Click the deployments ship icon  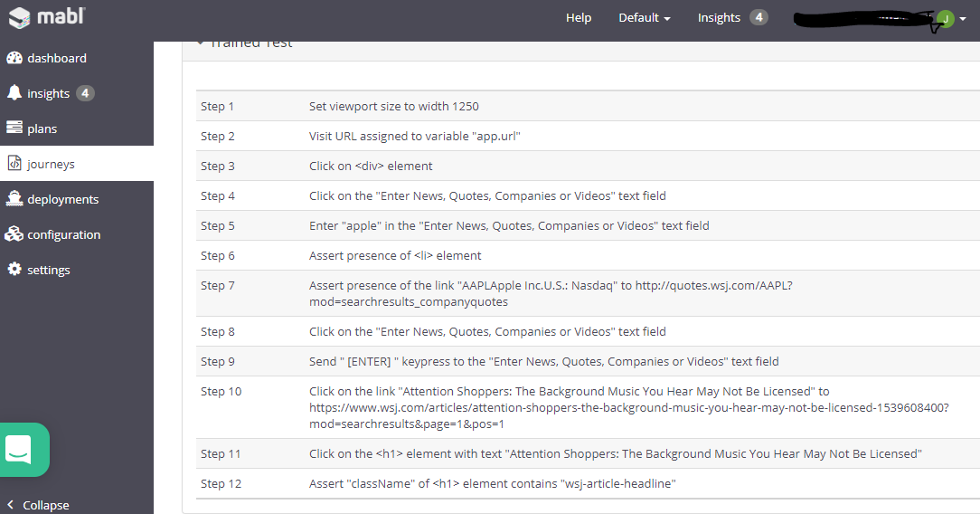tap(14, 198)
